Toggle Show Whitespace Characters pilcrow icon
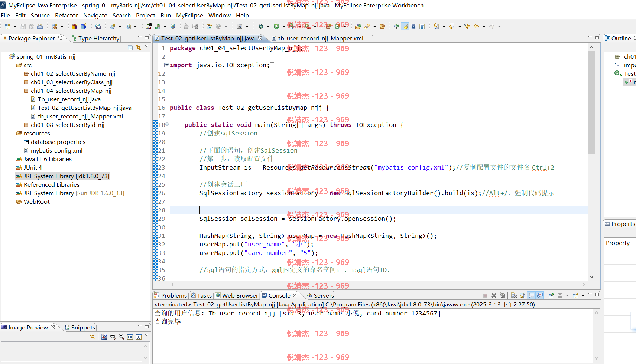Viewport: 636px width, 364px height. coord(422,26)
